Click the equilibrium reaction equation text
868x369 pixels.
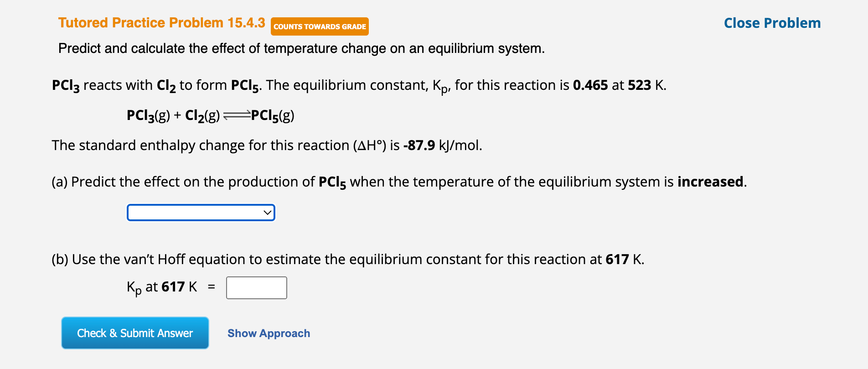tap(210, 115)
